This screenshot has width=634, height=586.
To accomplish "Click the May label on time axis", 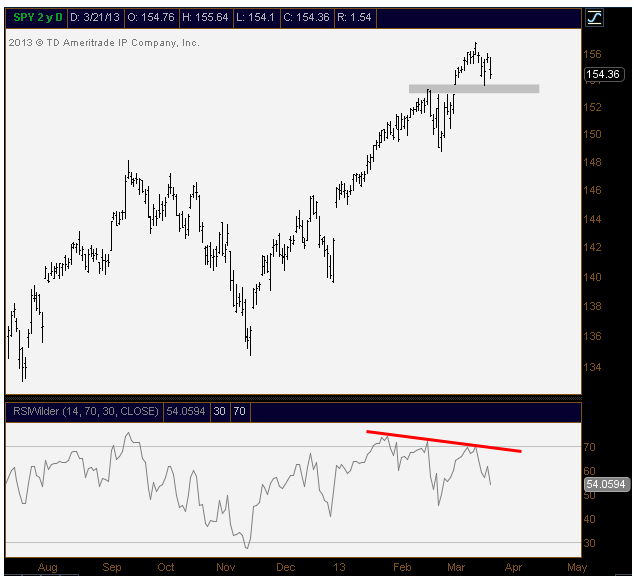I will 577,567.
